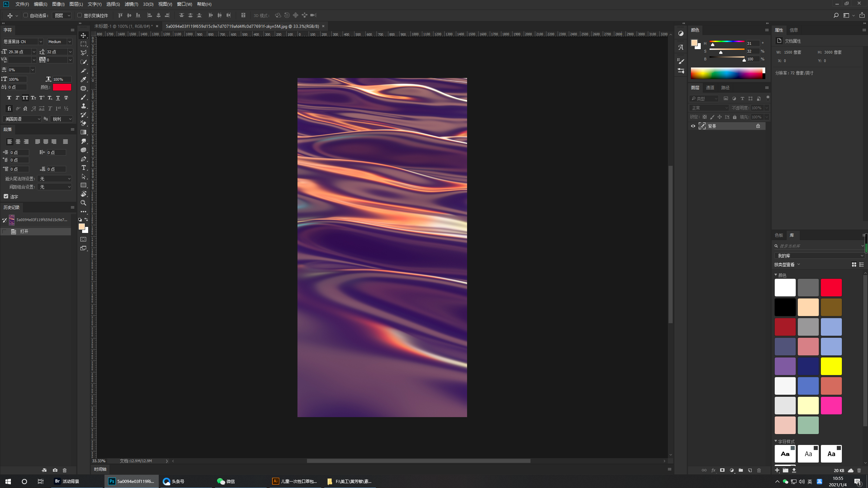
Task: Open the 美国英语 language dropdown
Action: click(22, 119)
